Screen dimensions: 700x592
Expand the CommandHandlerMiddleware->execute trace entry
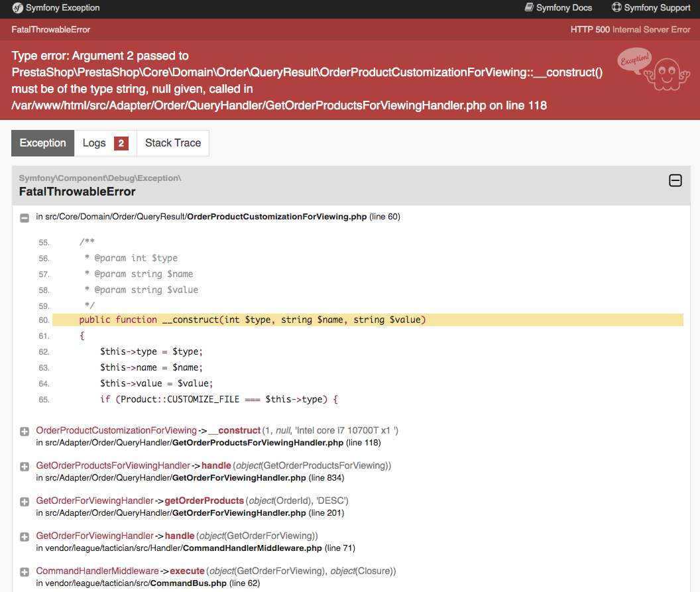(25, 572)
